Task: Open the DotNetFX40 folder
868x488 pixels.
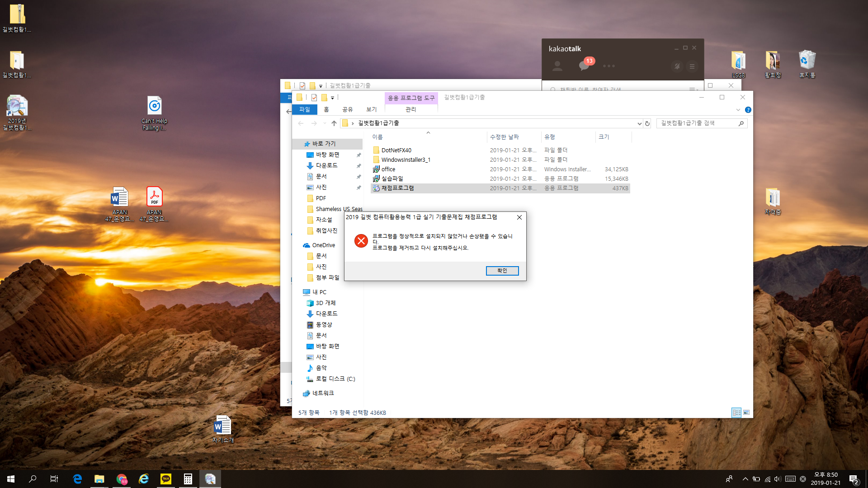Action: pyautogui.click(x=396, y=150)
